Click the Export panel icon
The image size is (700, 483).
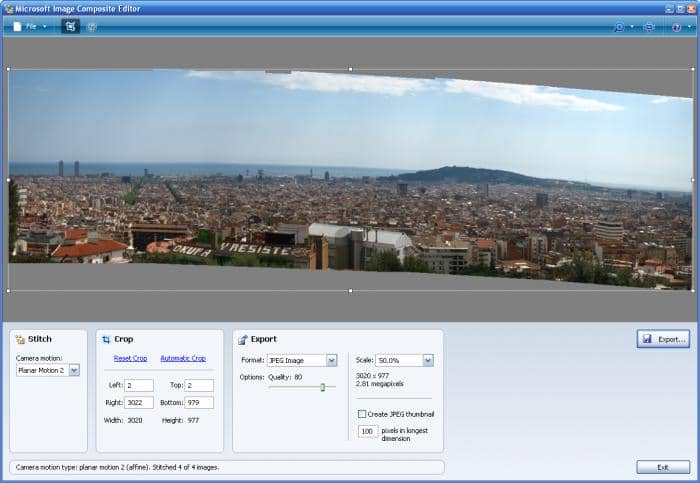242,340
